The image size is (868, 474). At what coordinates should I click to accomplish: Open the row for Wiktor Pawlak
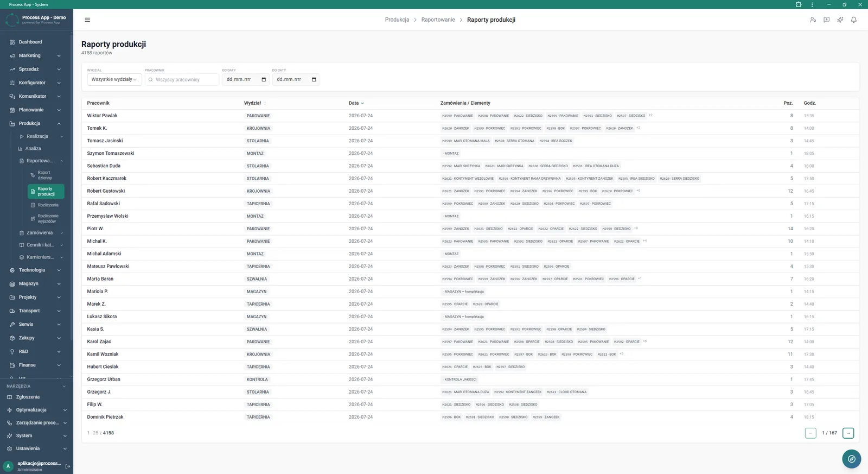coord(470,116)
